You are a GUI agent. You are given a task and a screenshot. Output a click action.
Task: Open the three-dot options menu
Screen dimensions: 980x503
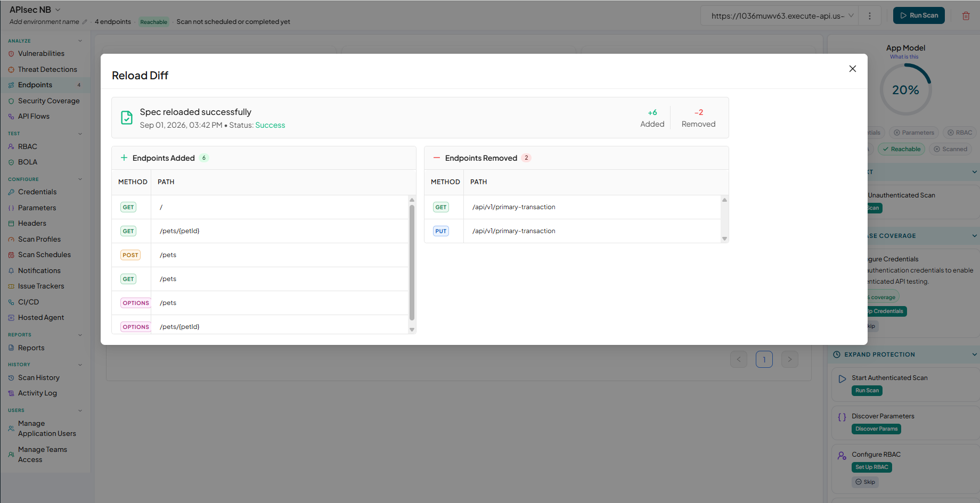870,16
